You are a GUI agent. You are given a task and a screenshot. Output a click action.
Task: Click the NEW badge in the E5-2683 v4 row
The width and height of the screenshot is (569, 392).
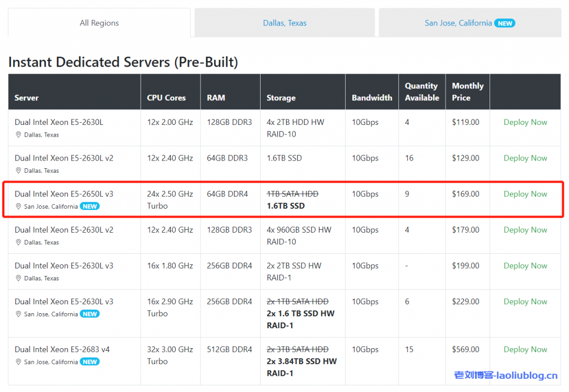pos(89,361)
